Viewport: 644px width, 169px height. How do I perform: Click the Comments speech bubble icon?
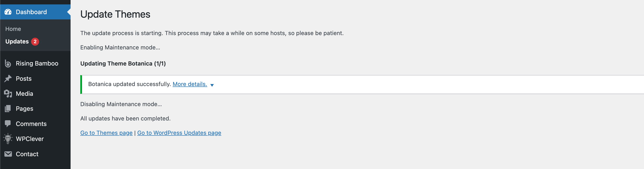coord(8,124)
